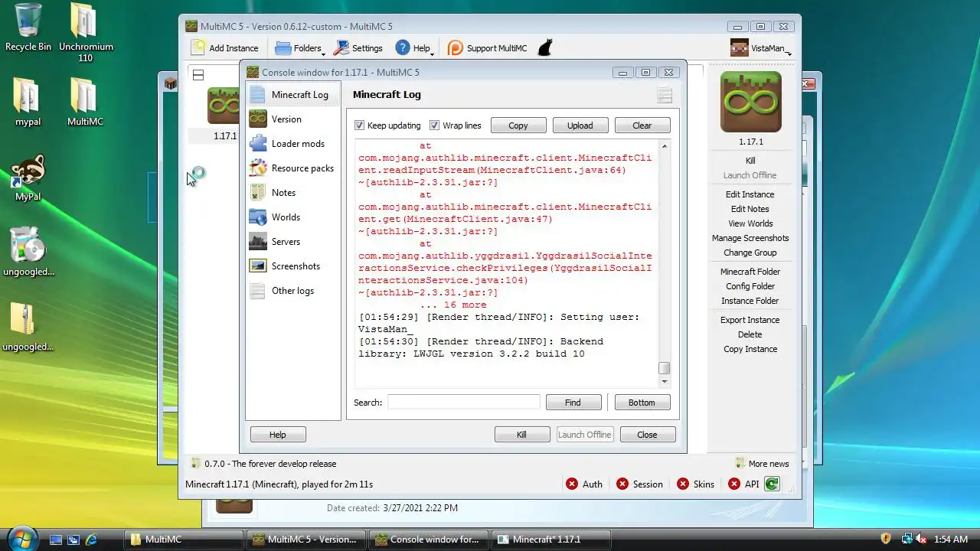Click the console window Help button
The image size is (980, 551).
tap(278, 435)
